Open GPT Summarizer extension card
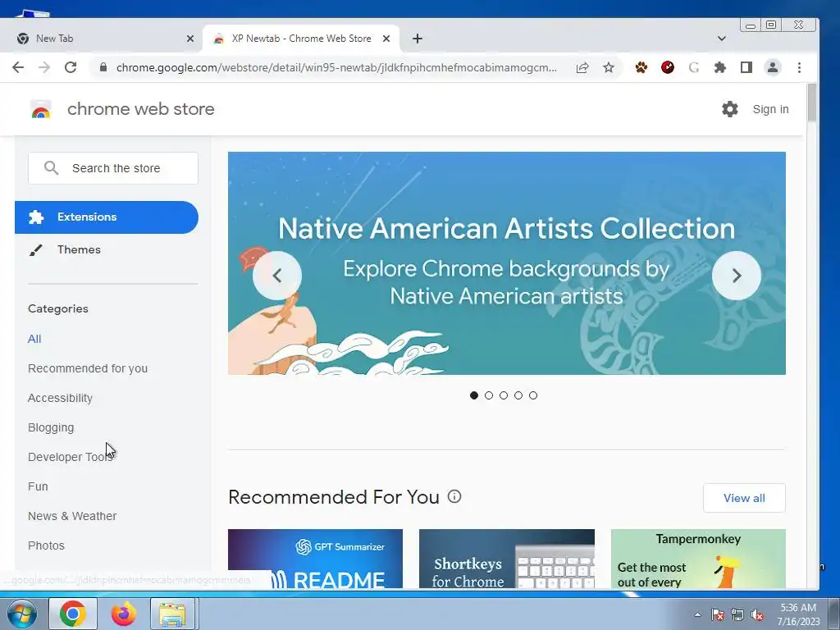 315,558
